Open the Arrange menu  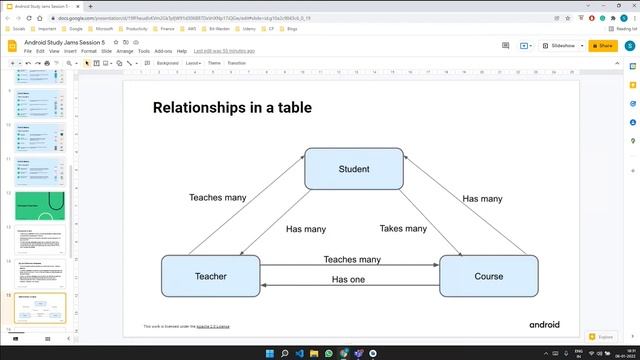[x=125, y=51]
